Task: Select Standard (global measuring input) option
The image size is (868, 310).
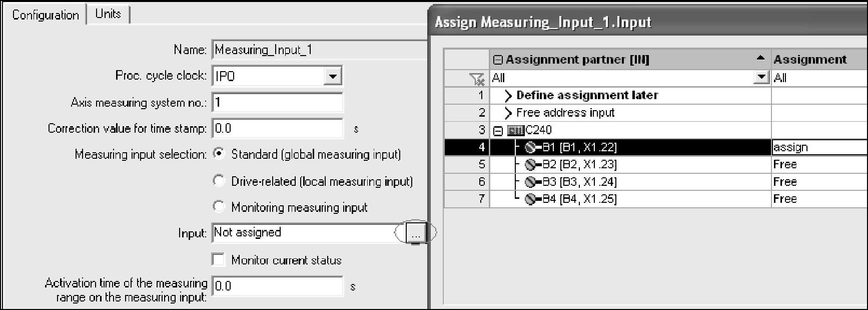Action: (x=219, y=154)
